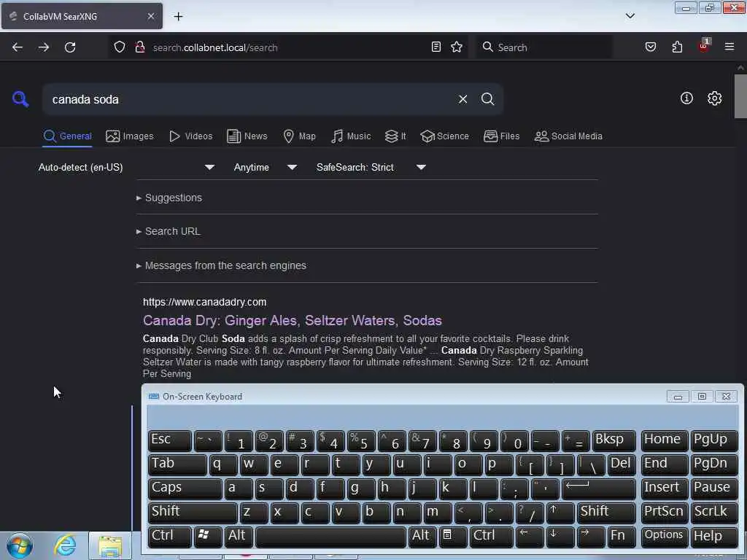747x560 pixels.
Task: Click the page vertical scrollbar thumb
Action: pyautogui.click(x=740, y=96)
